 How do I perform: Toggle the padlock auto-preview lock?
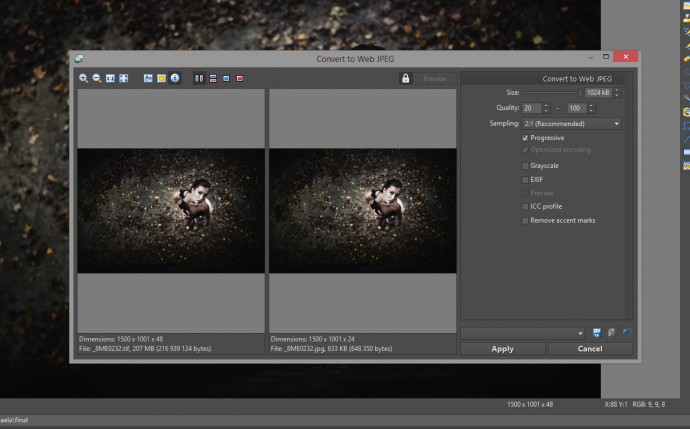pos(405,78)
